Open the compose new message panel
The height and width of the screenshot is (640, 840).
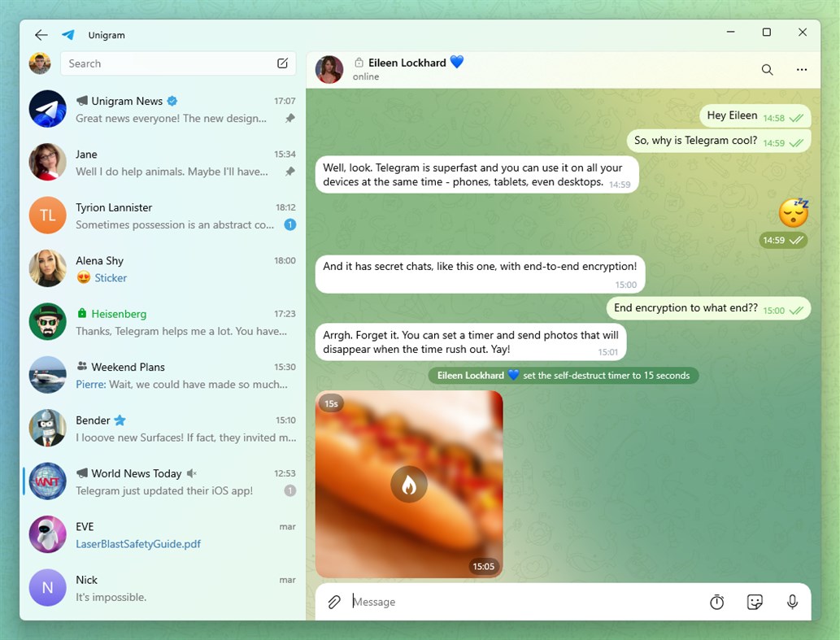click(x=282, y=63)
